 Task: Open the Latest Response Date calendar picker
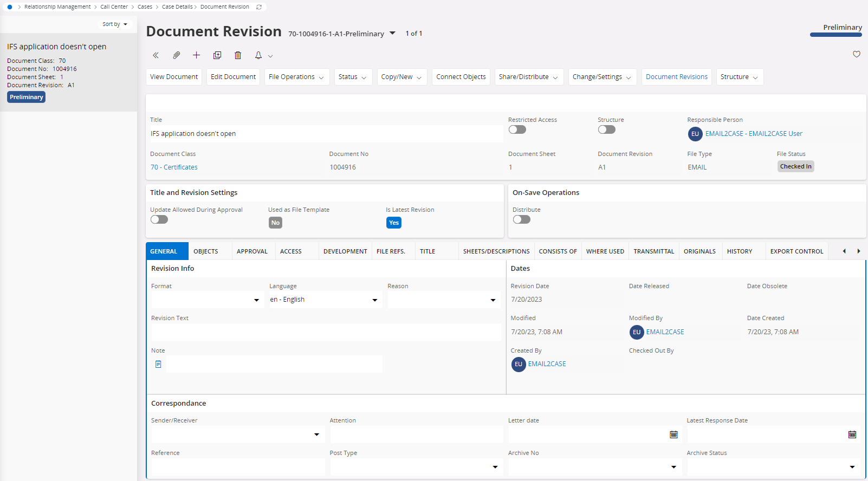pyautogui.click(x=852, y=434)
